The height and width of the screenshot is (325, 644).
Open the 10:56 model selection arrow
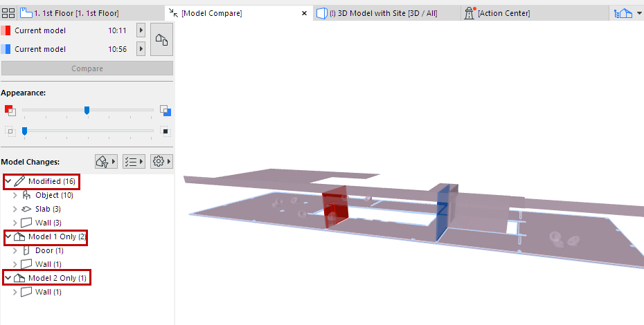click(x=141, y=49)
